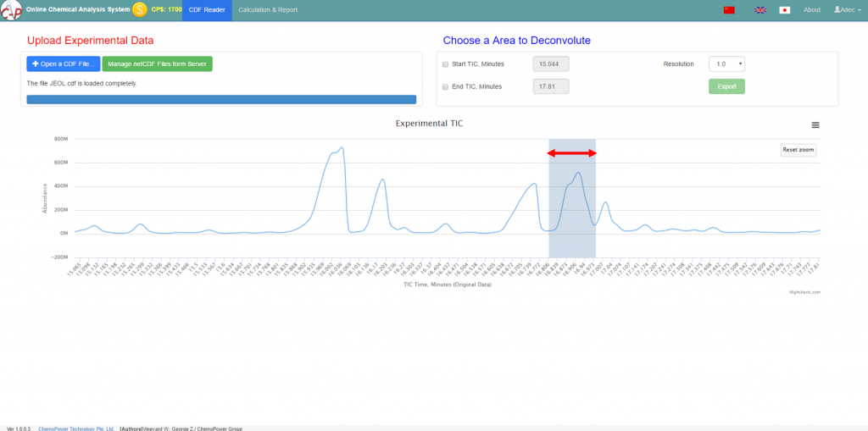This screenshot has width=868, height=431.
Task: Switch to the CDF Reader tab
Action: click(x=207, y=10)
